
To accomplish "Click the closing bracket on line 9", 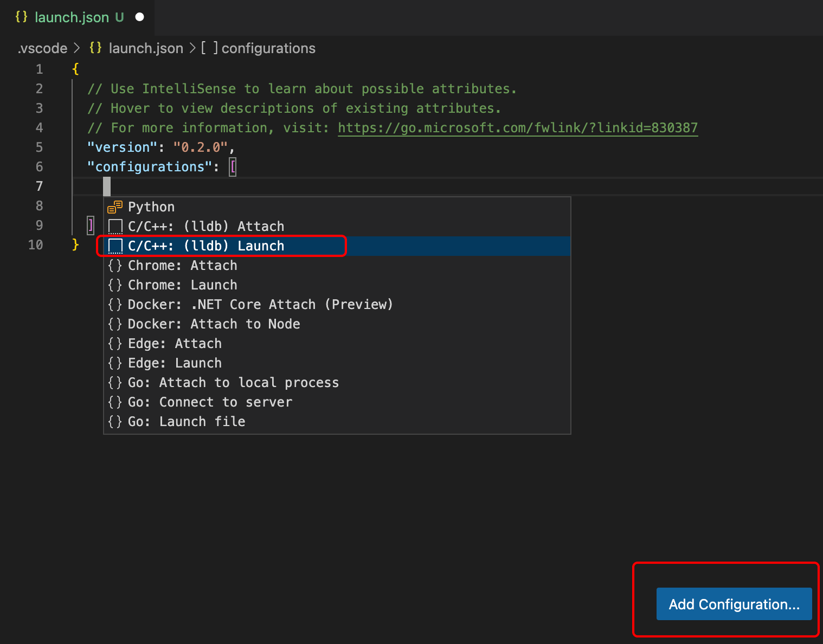I will tap(91, 225).
